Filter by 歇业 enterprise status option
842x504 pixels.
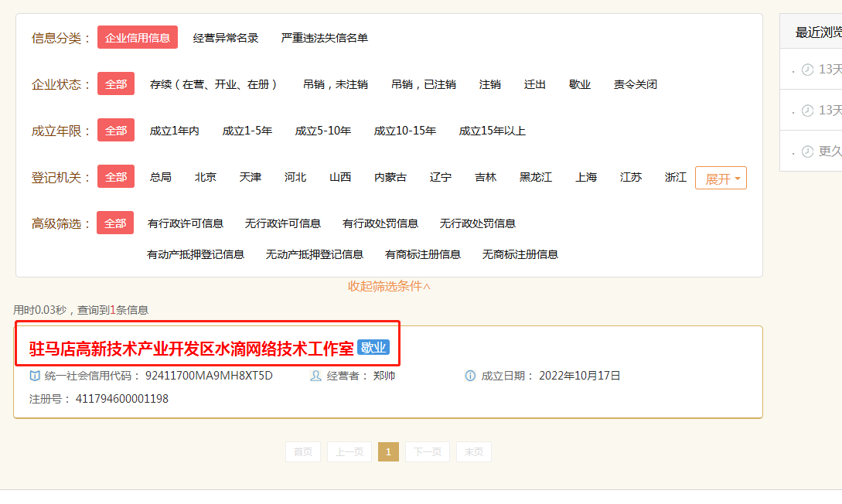pyautogui.click(x=580, y=84)
